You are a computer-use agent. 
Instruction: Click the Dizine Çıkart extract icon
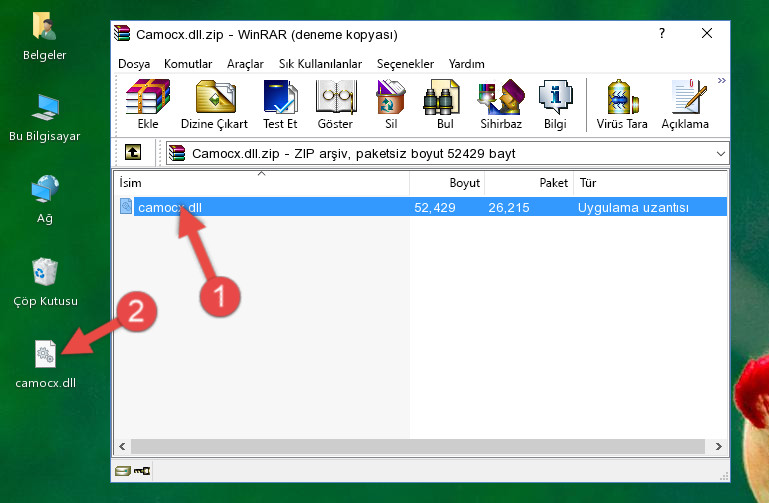click(214, 104)
